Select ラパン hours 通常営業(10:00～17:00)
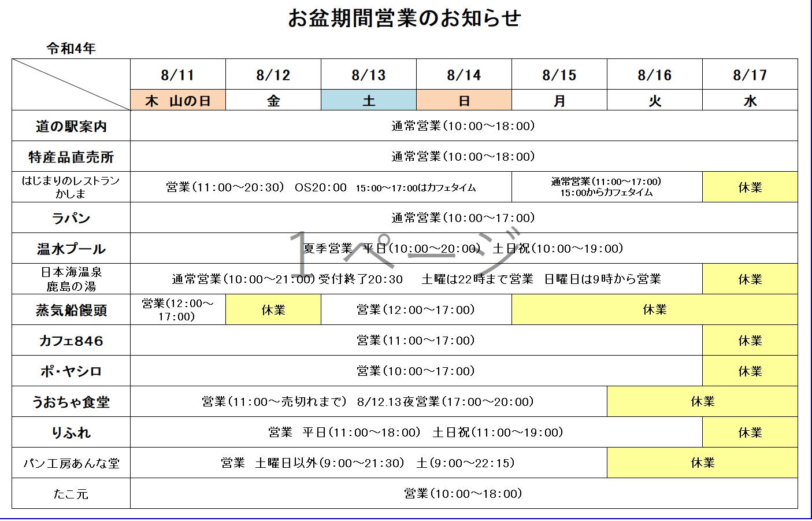 pyautogui.click(x=464, y=218)
